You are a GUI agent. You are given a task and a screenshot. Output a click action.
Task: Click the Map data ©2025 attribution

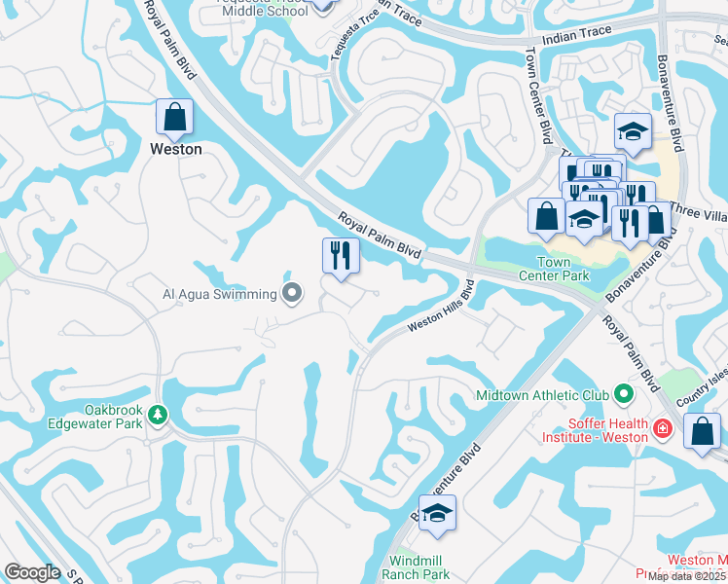pyautogui.click(x=687, y=576)
